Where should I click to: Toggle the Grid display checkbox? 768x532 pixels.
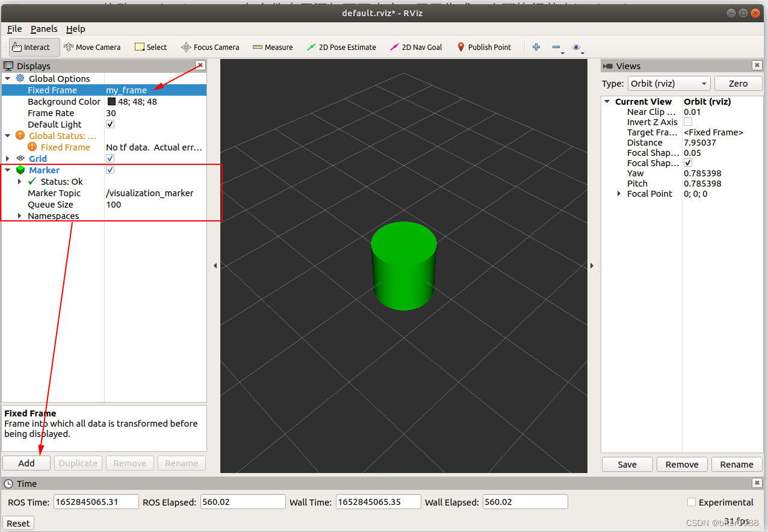(x=110, y=158)
